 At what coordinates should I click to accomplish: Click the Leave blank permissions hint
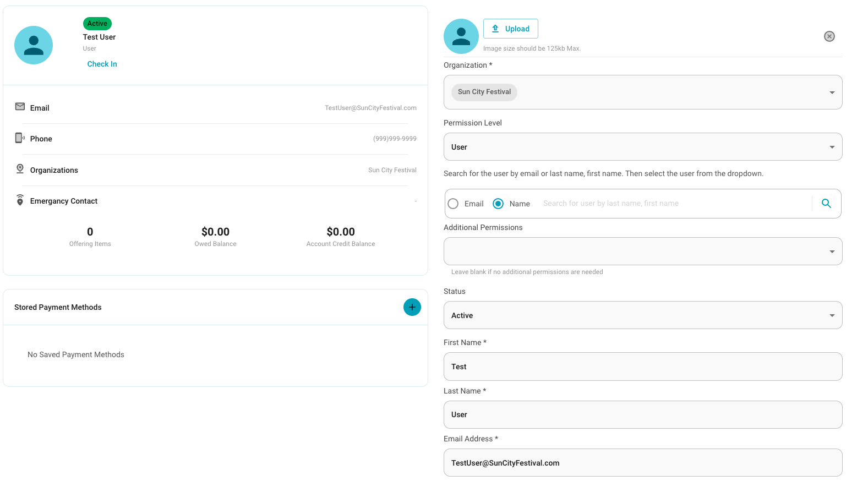coord(527,272)
